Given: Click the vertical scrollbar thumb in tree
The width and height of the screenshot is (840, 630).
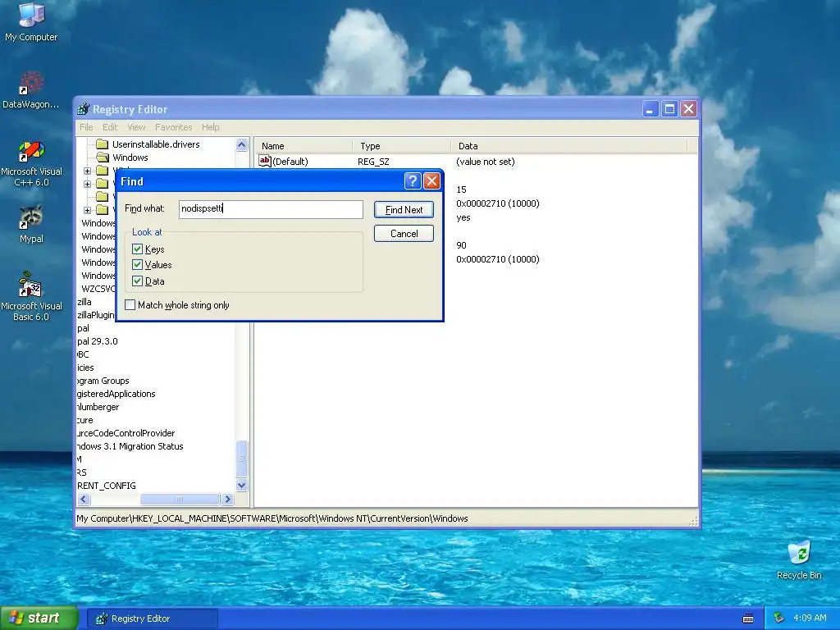Looking at the screenshot, I should click(x=242, y=459).
